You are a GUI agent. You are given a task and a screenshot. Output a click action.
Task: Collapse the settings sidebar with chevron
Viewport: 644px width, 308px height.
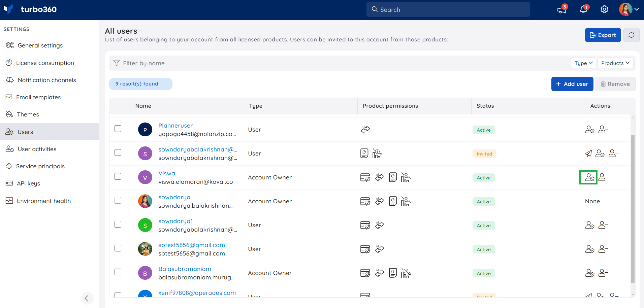click(x=87, y=298)
